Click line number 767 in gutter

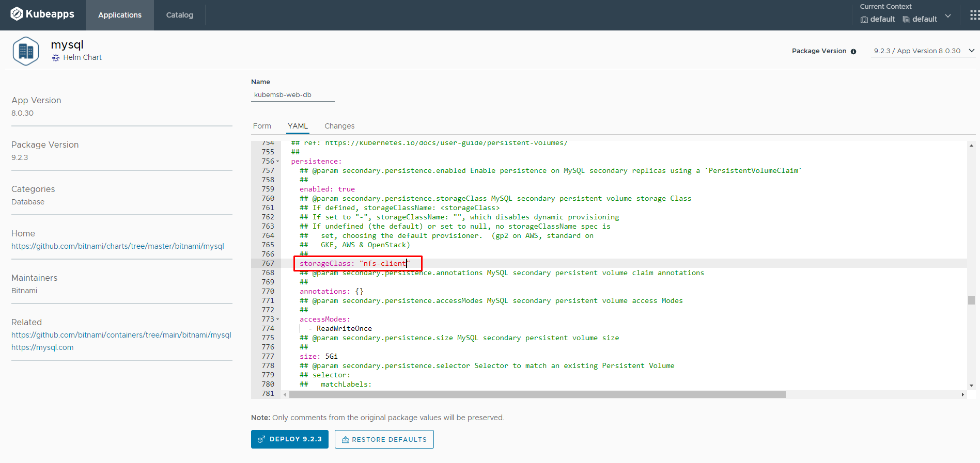(268, 263)
